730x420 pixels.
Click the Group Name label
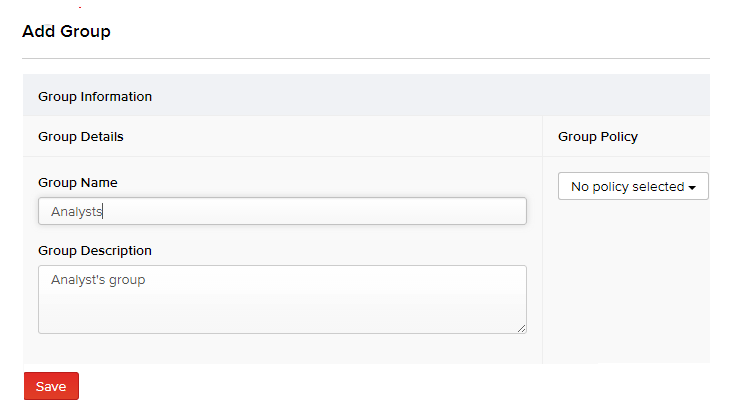tap(78, 183)
